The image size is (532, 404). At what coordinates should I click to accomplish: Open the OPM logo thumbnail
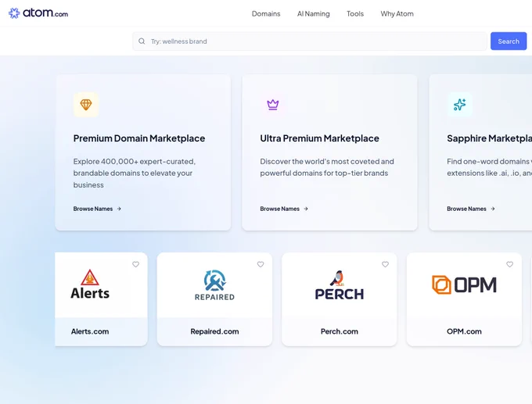tap(464, 284)
